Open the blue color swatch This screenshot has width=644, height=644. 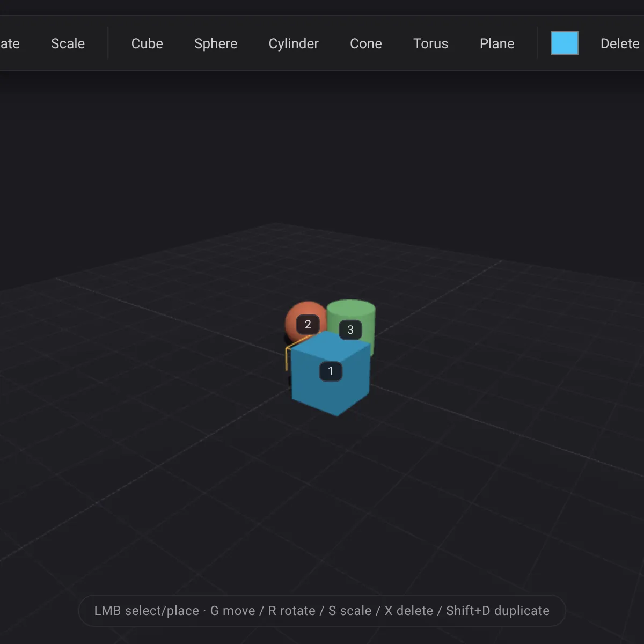point(565,43)
